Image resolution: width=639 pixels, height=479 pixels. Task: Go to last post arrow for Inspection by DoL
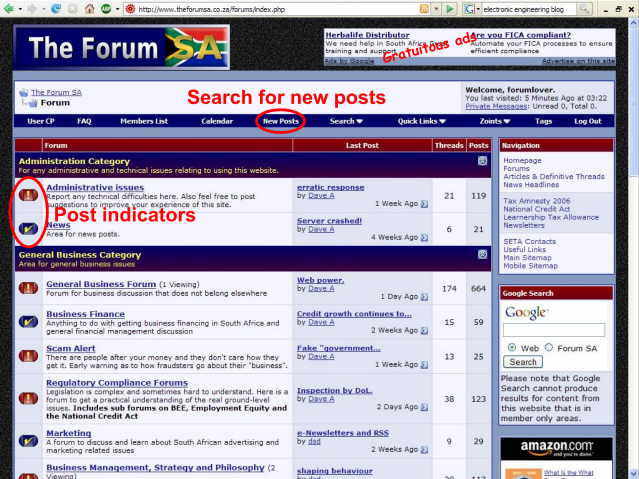424,407
